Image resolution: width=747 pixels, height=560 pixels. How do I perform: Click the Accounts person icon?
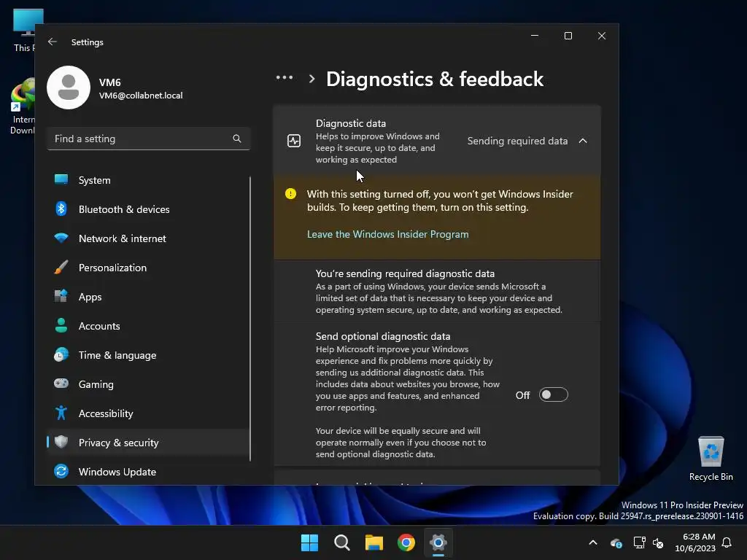[61, 325]
